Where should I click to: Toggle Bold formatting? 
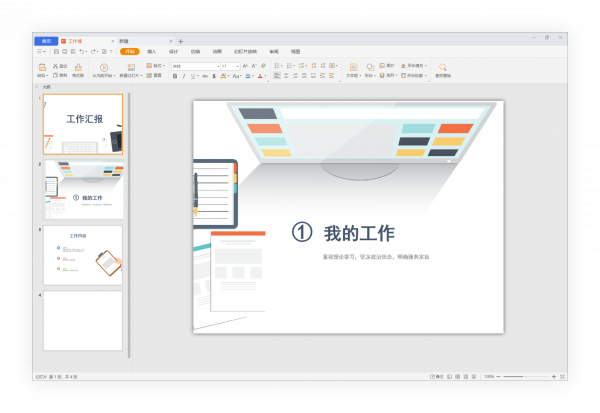pyautogui.click(x=175, y=76)
